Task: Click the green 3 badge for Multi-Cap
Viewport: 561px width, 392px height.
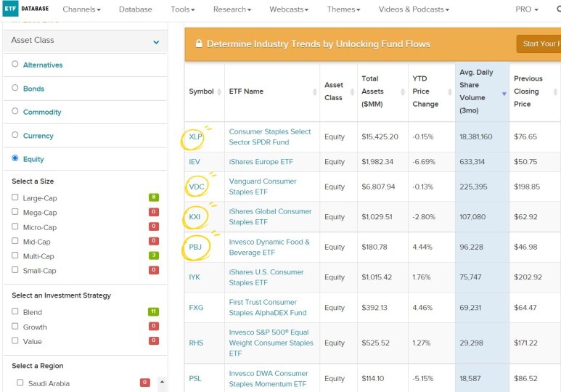Action: [154, 256]
